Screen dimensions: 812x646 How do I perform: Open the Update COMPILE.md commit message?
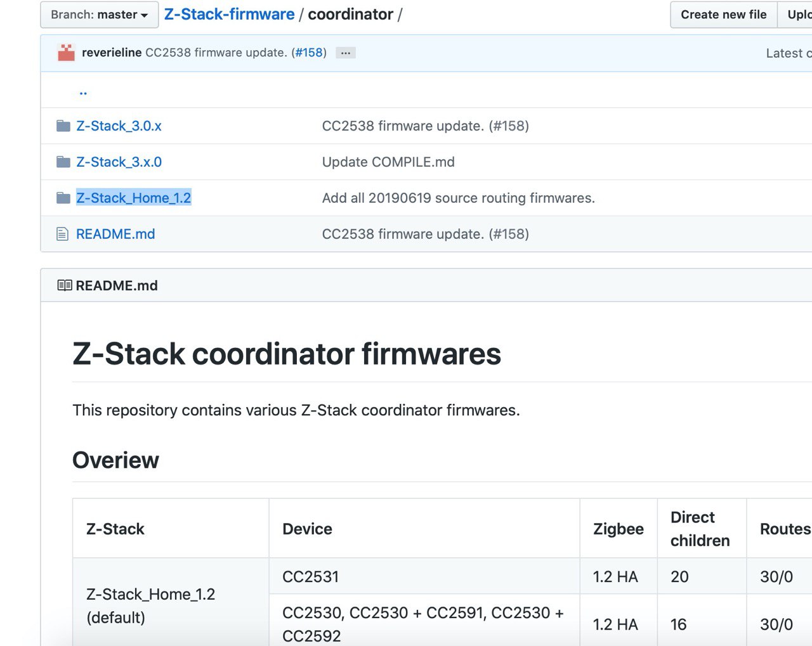pyautogui.click(x=388, y=162)
